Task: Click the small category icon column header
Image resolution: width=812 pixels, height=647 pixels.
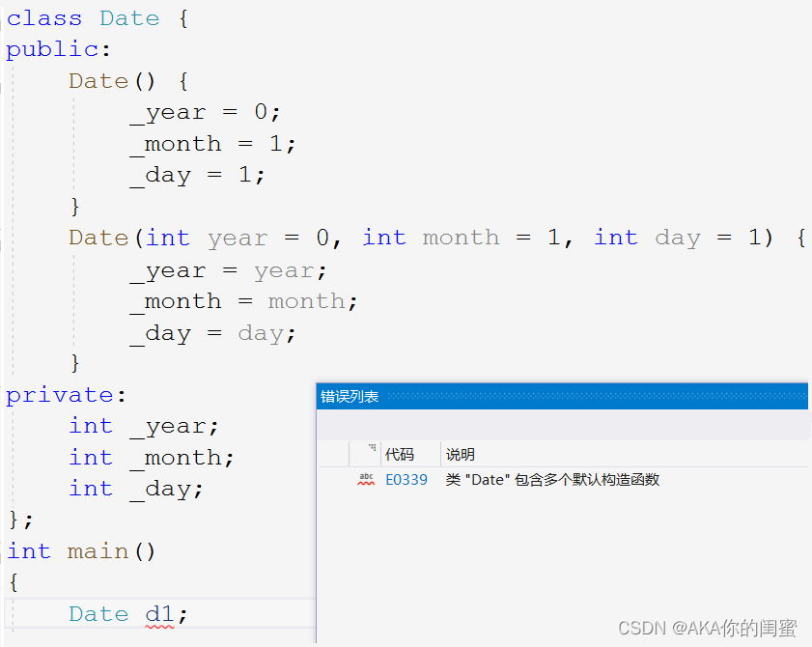Action: pos(372,447)
